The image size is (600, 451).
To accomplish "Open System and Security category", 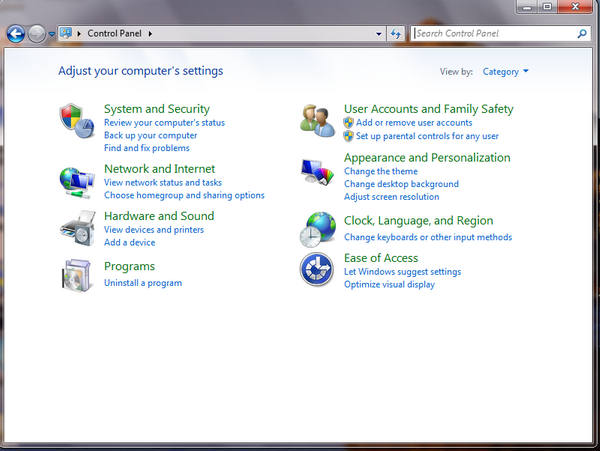I will point(157,109).
